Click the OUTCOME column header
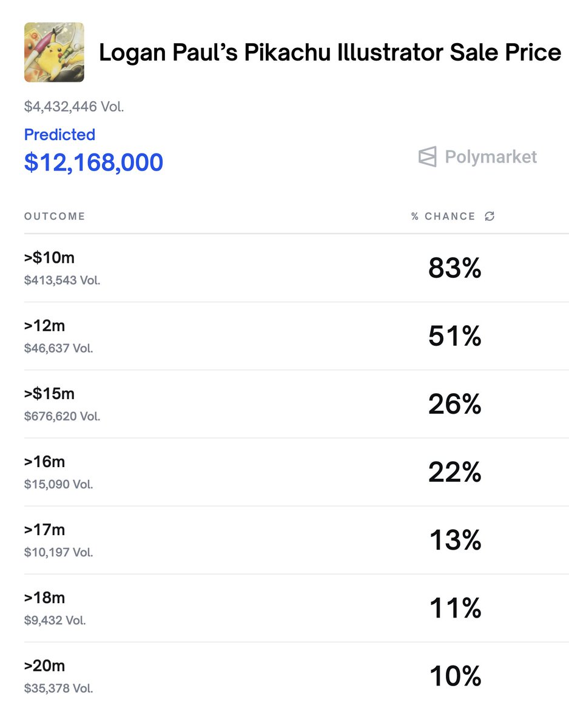 tap(55, 217)
